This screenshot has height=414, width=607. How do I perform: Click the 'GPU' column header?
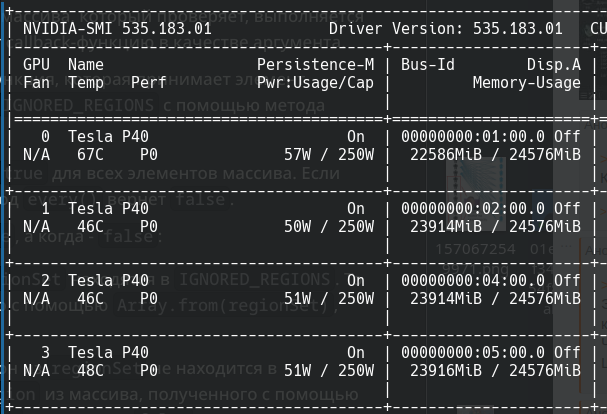(36, 65)
